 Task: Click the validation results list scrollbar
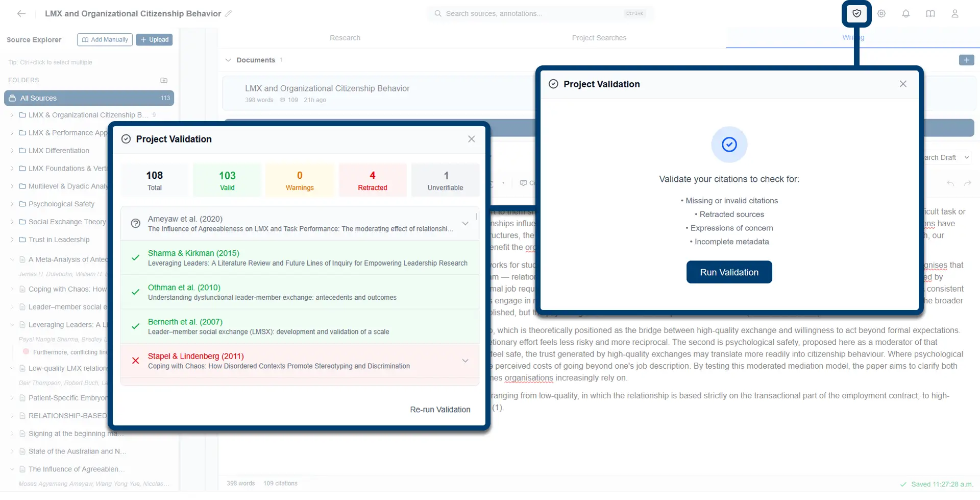[477, 217]
